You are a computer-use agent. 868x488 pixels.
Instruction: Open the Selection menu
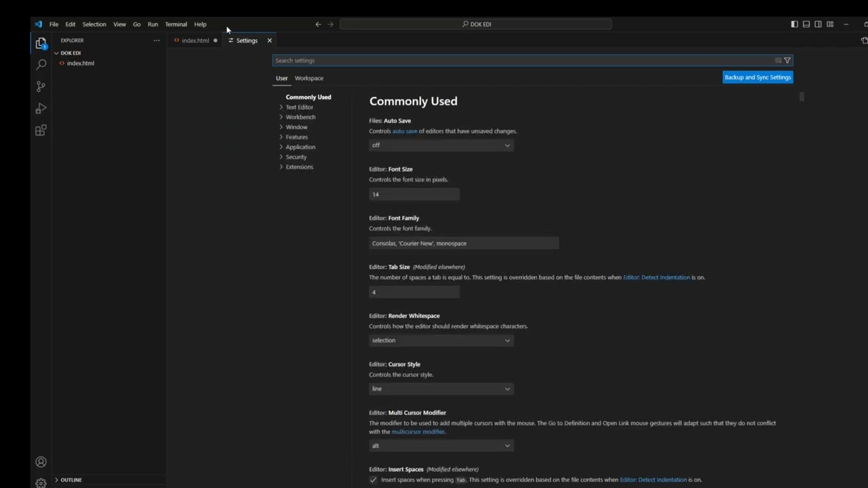tap(94, 24)
